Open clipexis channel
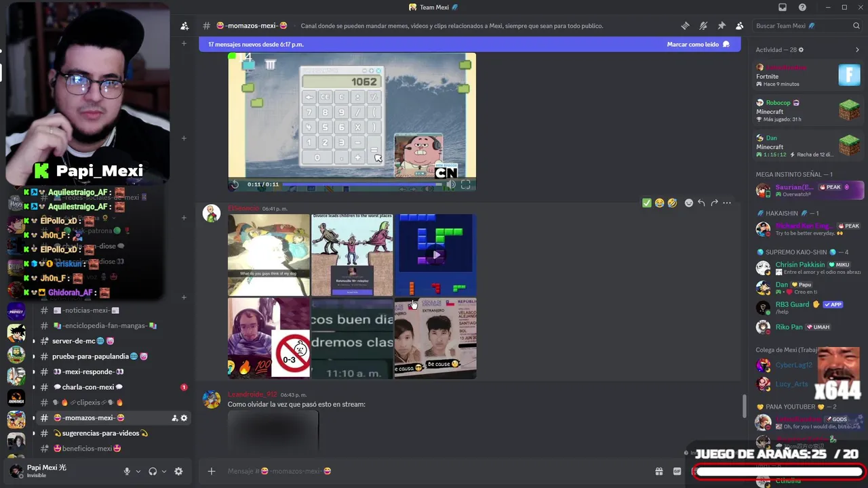 coord(111,403)
